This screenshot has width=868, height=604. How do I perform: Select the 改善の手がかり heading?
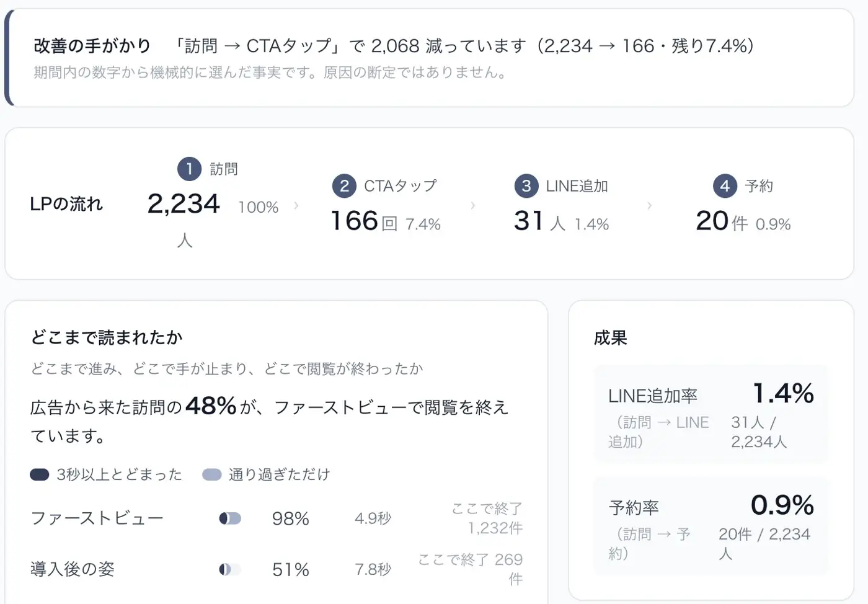tap(92, 45)
